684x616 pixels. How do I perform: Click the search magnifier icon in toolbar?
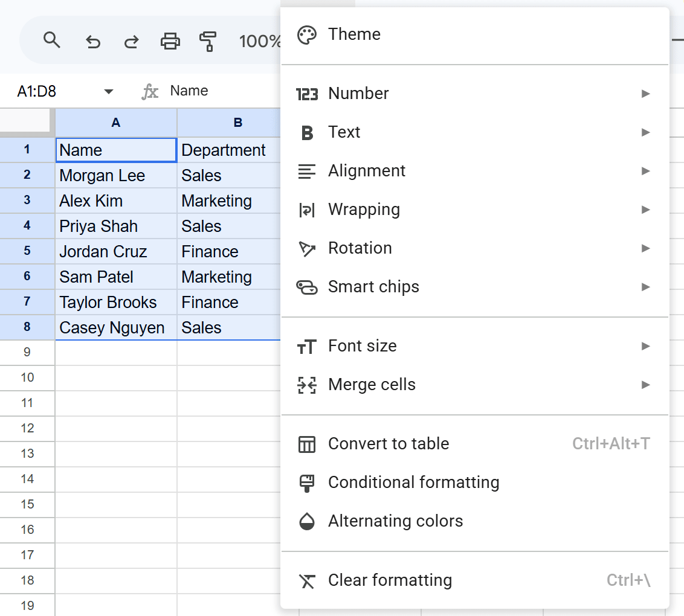[51, 40]
